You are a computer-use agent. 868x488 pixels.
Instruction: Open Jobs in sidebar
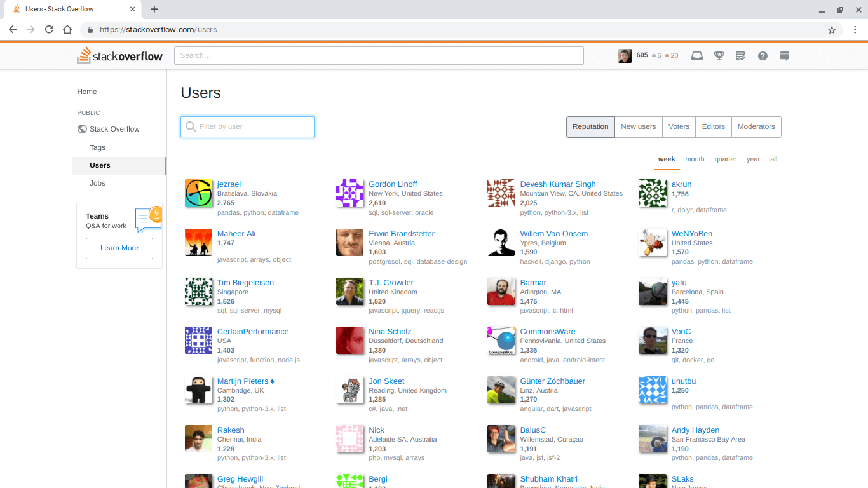pyautogui.click(x=97, y=183)
